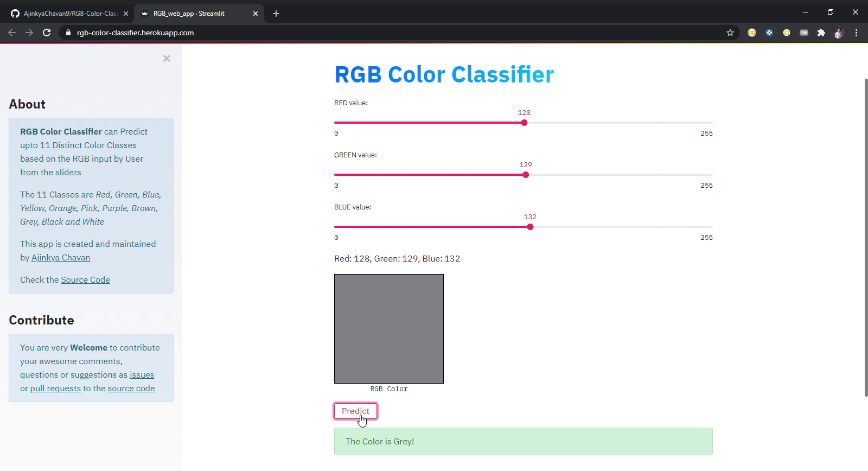
Task: Click the page vertical scrollbar
Action: coord(866,237)
